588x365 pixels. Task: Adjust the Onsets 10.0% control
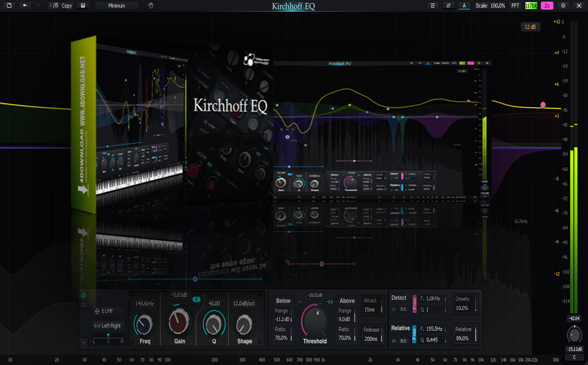click(465, 303)
